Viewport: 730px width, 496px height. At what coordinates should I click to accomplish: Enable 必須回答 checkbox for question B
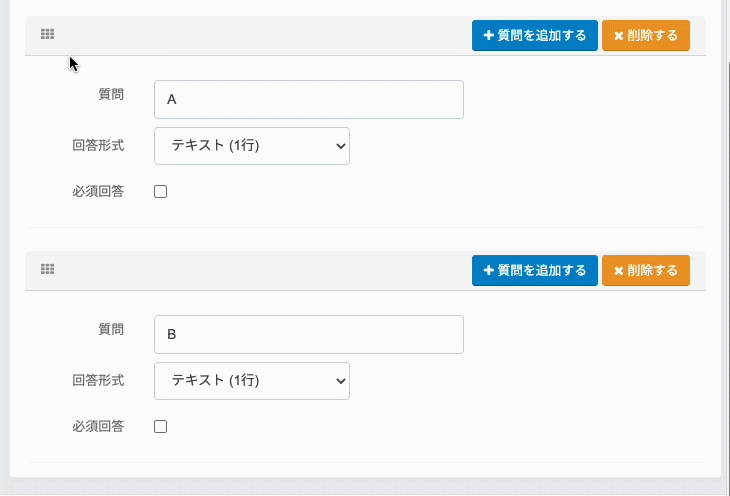(x=161, y=427)
